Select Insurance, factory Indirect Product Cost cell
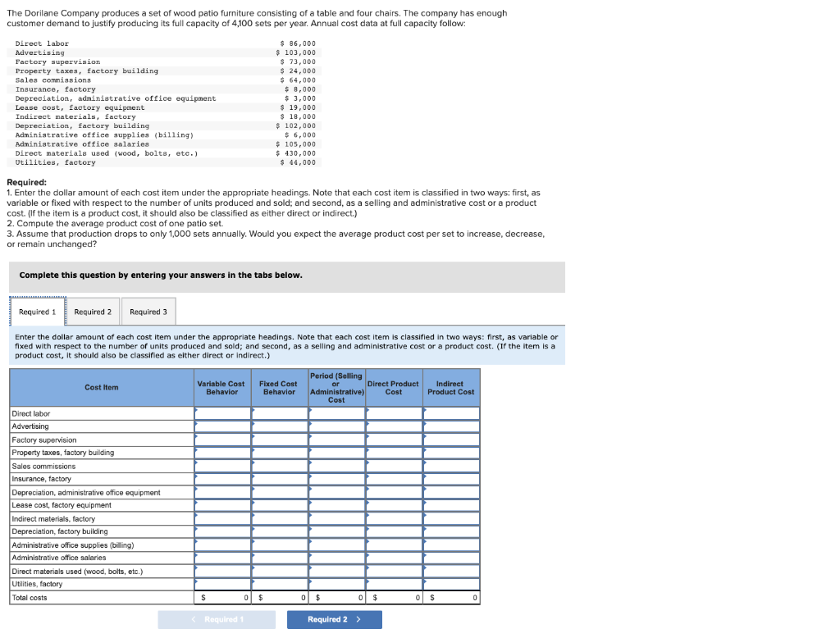The height and width of the screenshot is (638, 840). (452, 479)
